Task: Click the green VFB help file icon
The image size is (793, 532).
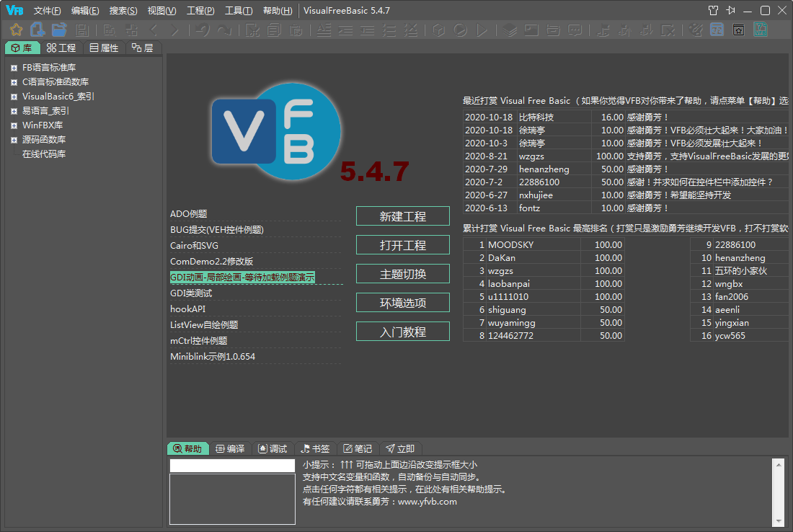Action: 761,30
